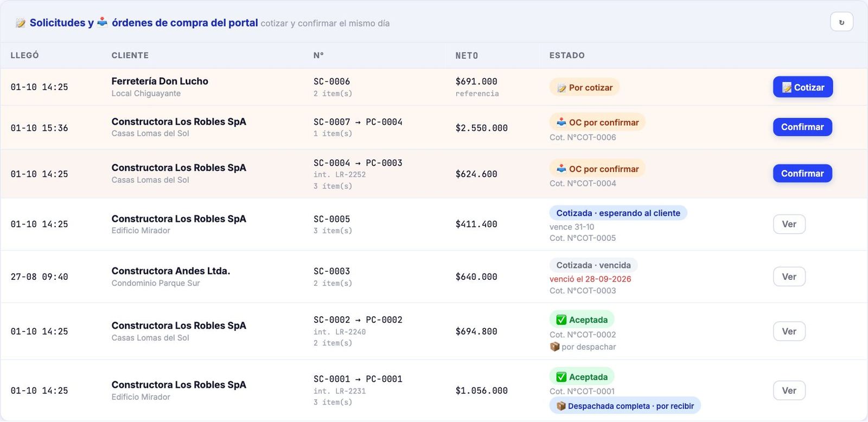Click the inbox icon in SC-0007's OC por confirmar badge
868x422 pixels.
561,123
